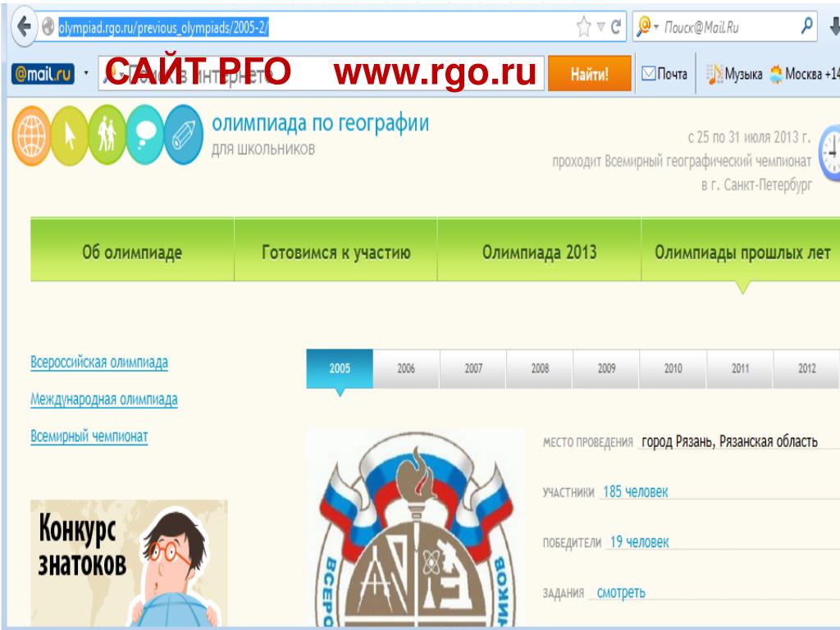Open the dropdown arrow next to @mail.ru logo
Viewport: 840px width, 630px height.
85,73
